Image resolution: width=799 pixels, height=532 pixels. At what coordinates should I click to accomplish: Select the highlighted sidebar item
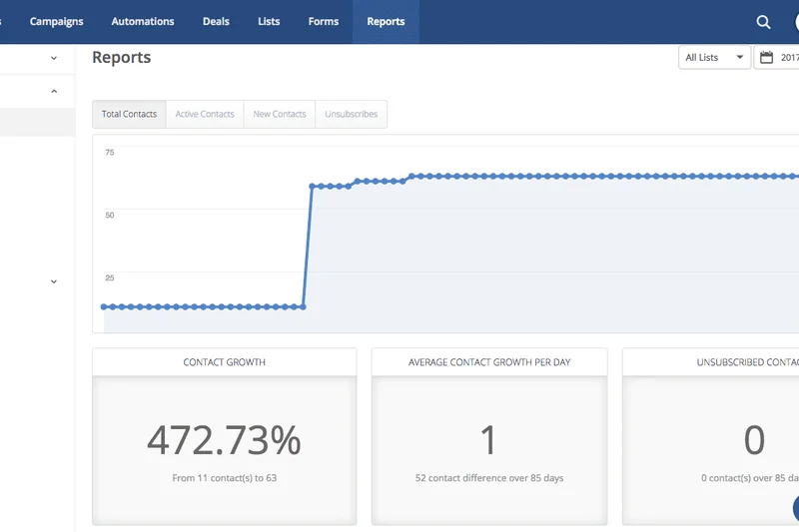pos(37,123)
